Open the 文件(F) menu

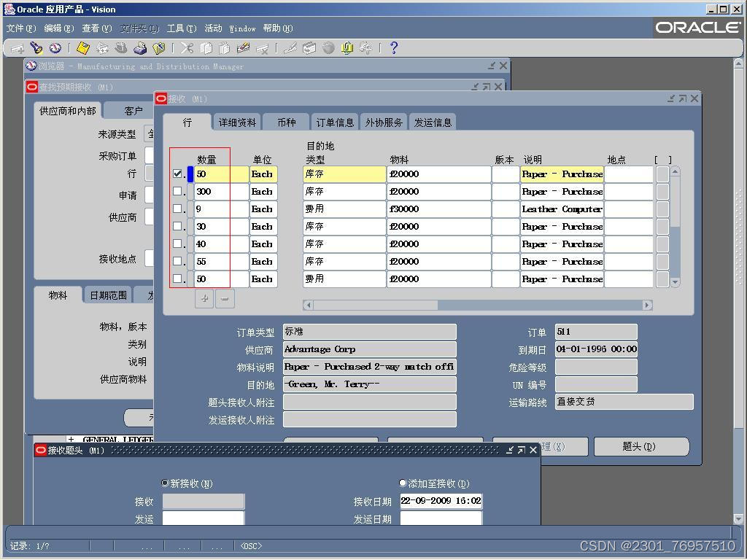coord(21,28)
